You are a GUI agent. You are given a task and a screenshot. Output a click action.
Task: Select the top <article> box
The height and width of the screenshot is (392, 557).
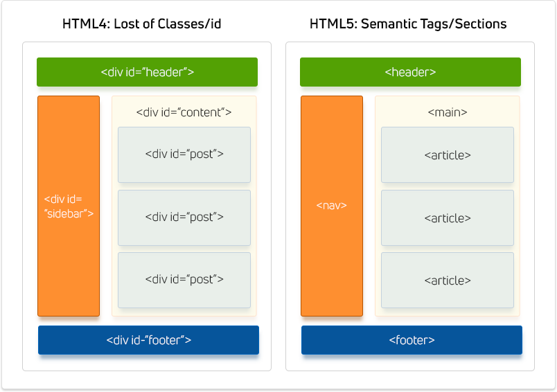click(448, 154)
